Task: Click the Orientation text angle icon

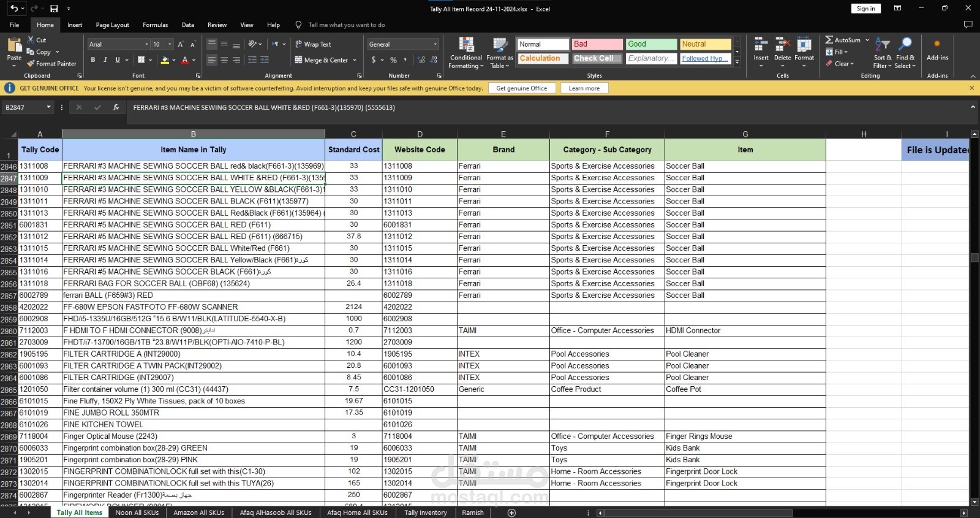Action: [x=252, y=44]
